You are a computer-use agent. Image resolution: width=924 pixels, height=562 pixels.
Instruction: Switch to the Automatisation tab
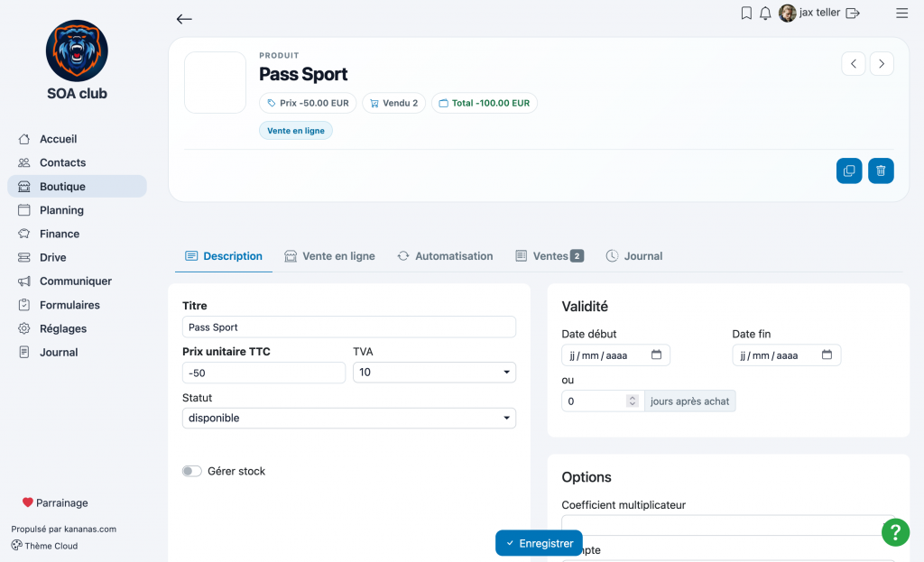point(445,256)
